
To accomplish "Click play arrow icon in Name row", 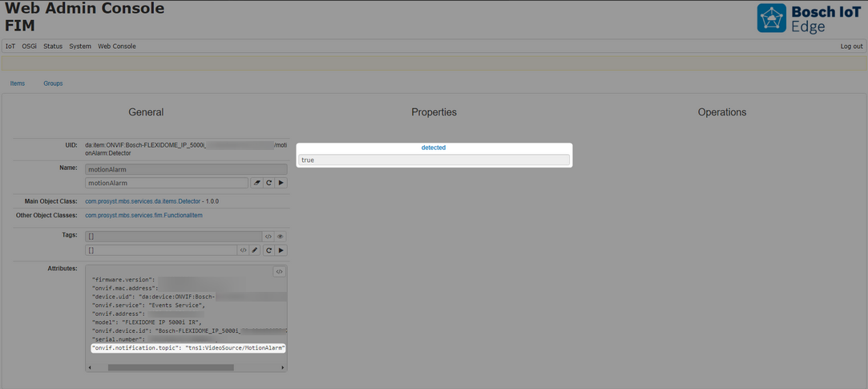I will click(281, 183).
